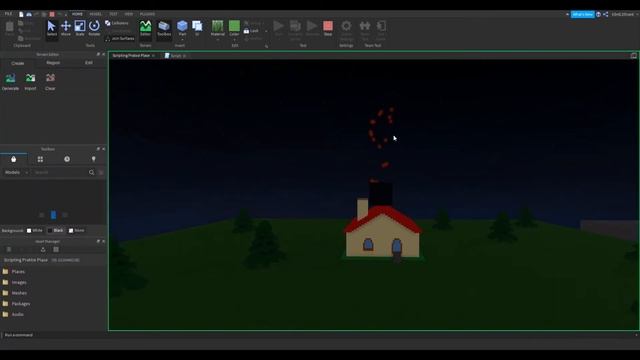Click the Toolbox search magnifier icon
The height and width of the screenshot is (360, 640).
[91, 173]
